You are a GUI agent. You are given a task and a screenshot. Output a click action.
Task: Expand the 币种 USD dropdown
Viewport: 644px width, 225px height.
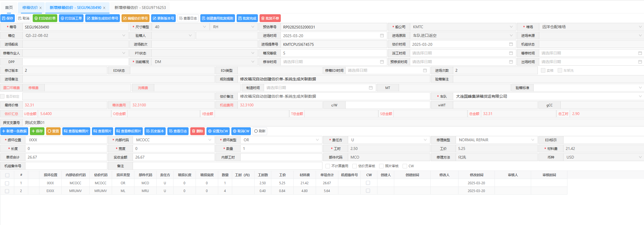[x=640, y=157]
